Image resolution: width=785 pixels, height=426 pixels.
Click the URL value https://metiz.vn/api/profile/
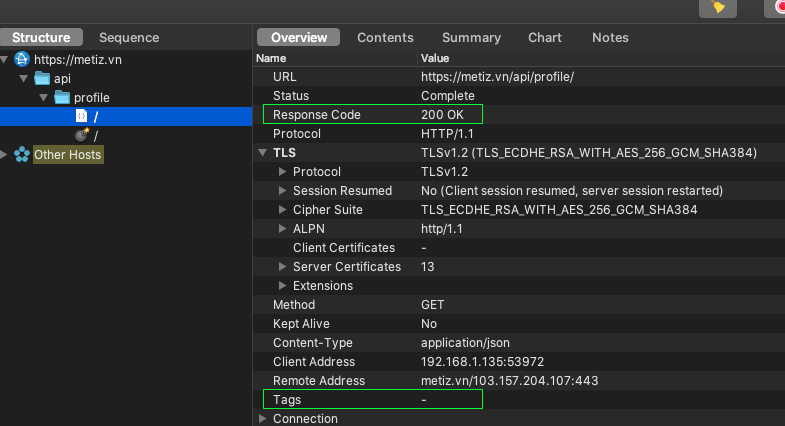pyautogui.click(x=497, y=77)
